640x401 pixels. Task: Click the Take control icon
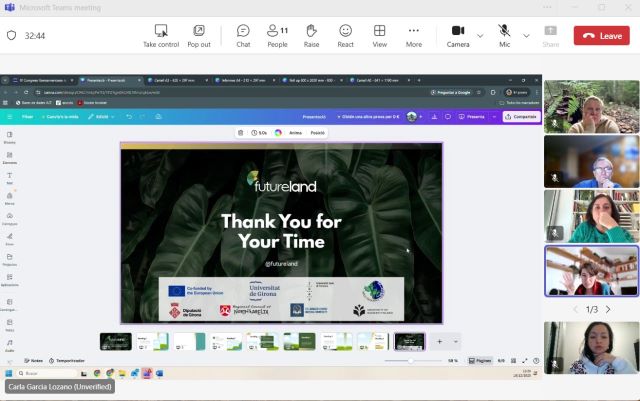pyautogui.click(x=160, y=36)
